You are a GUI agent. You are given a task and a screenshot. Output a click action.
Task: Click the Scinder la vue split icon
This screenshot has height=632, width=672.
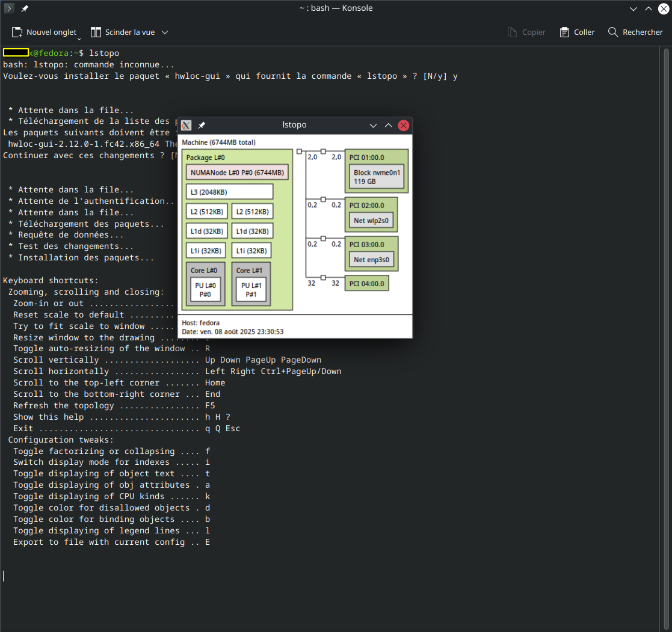96,32
